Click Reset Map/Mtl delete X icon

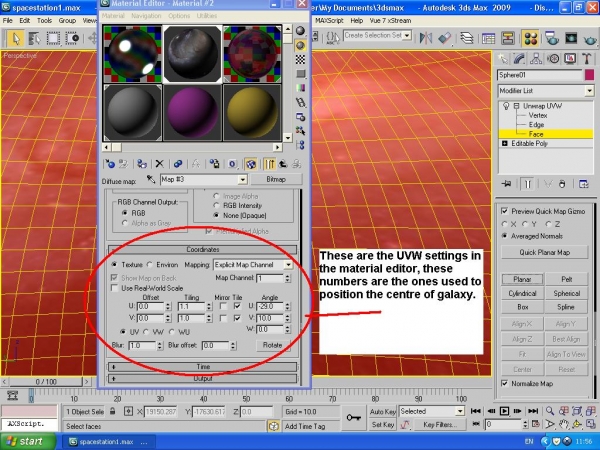pos(160,164)
